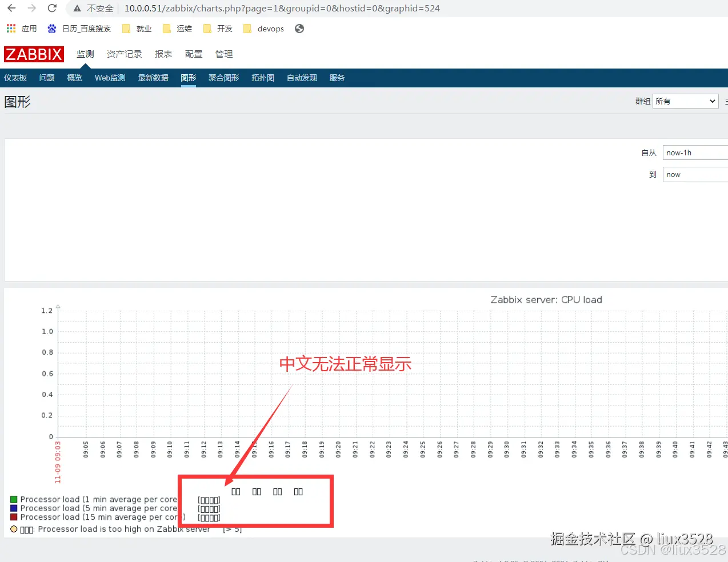Click legend text 'Processor load (1 min average per core'
Viewport: 728px width, 562px height.
(x=99, y=500)
